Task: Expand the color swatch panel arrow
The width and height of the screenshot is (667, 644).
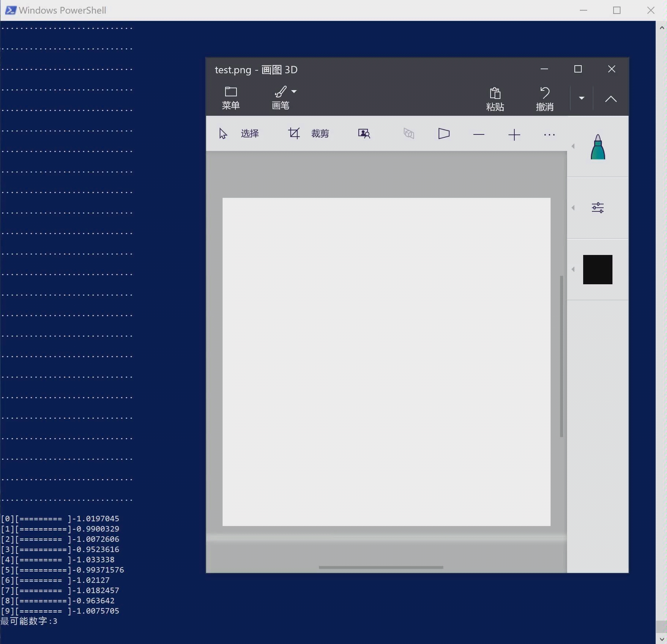Action: click(573, 269)
